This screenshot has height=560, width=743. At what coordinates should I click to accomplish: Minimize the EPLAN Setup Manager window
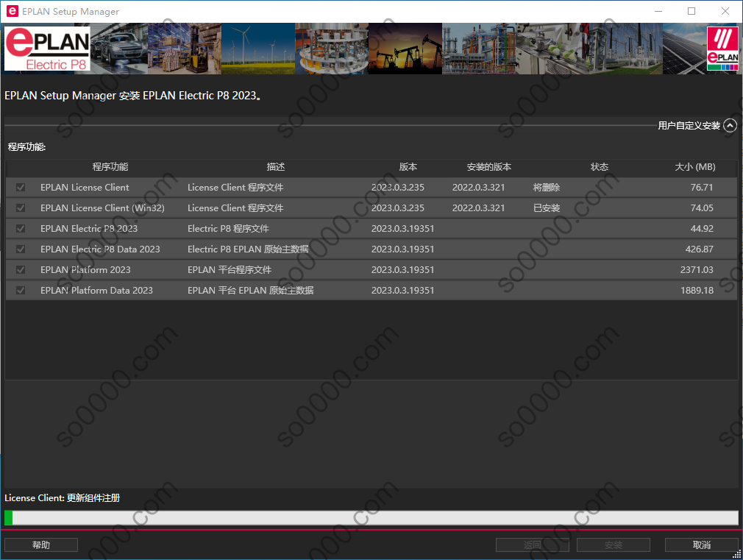tap(658, 11)
